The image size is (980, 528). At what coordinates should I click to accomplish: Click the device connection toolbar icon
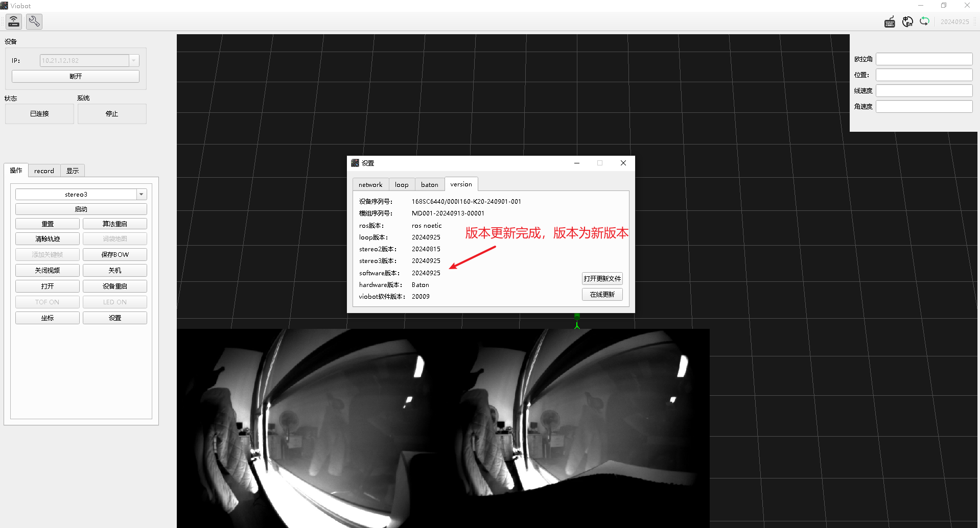14,21
